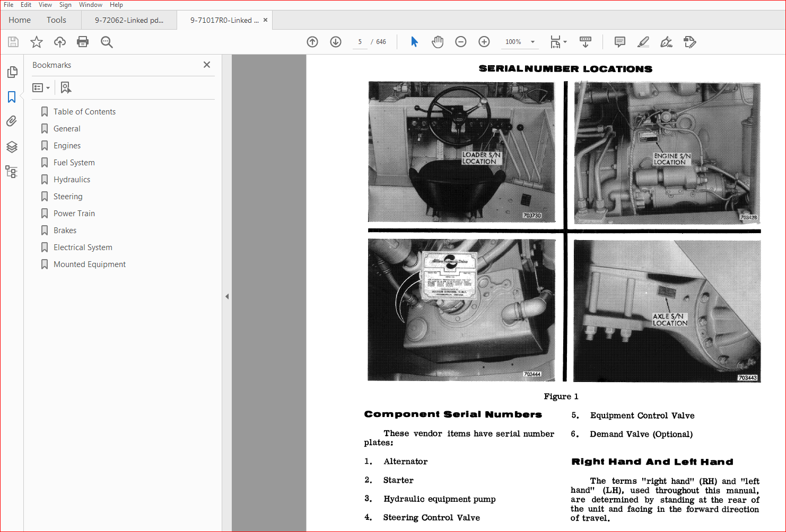Screen dimensions: 786x532
Task: Activate the Hand pan tool
Action: [438, 42]
